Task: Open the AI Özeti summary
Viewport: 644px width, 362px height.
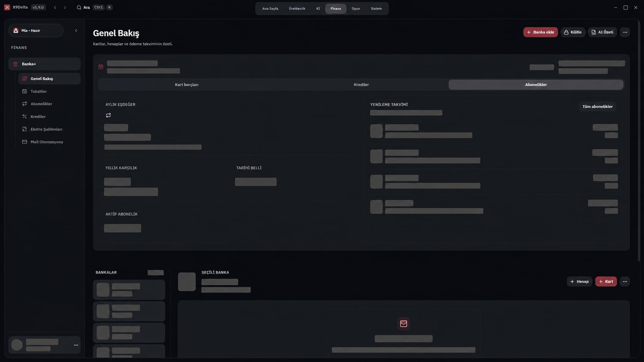Action: coord(602,32)
